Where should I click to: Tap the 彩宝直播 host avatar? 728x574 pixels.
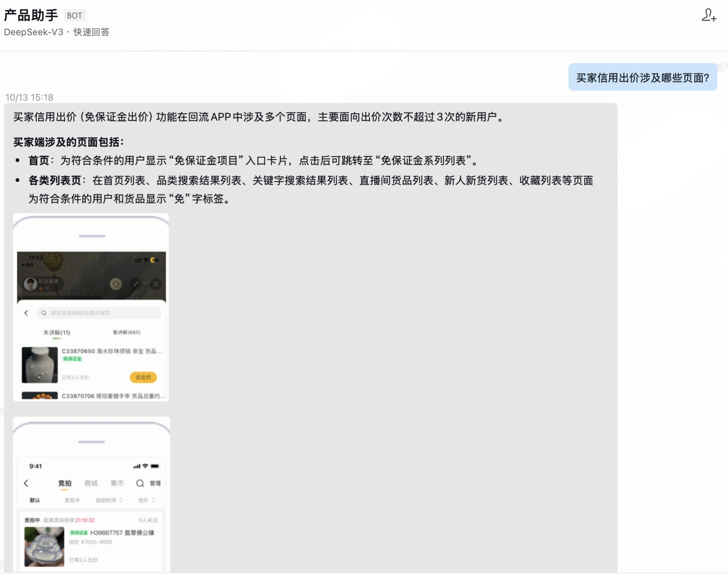(x=30, y=284)
